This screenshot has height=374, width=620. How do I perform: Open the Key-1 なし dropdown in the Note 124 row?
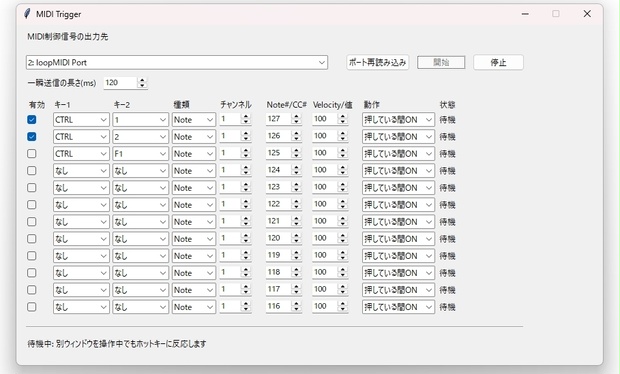[x=81, y=170]
